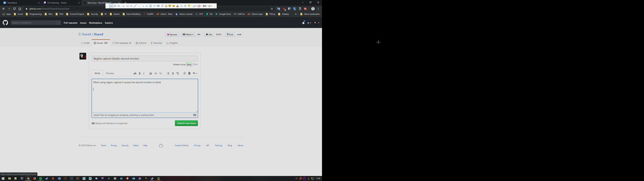Select ShareX rectangle region capture tool
This screenshot has height=181, width=644.
(x=111, y=6)
